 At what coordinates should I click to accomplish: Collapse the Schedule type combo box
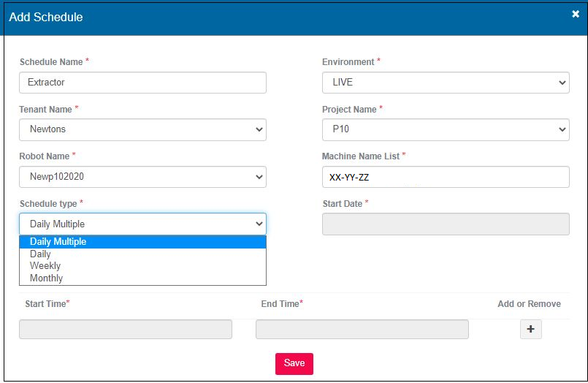pos(142,224)
